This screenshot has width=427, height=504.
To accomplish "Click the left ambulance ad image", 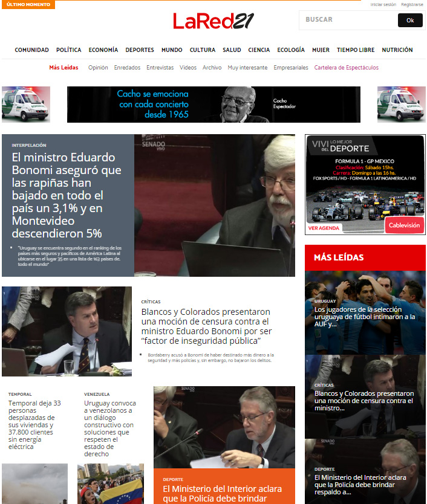I will [26, 105].
